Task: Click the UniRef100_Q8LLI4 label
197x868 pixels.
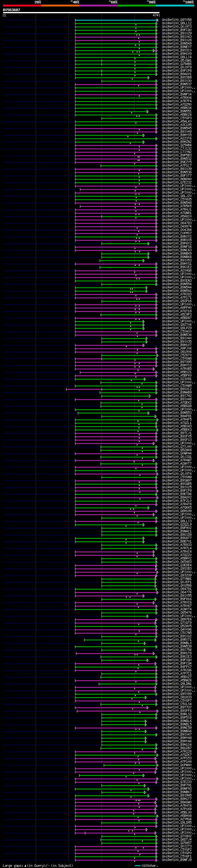Action: (177, 57)
